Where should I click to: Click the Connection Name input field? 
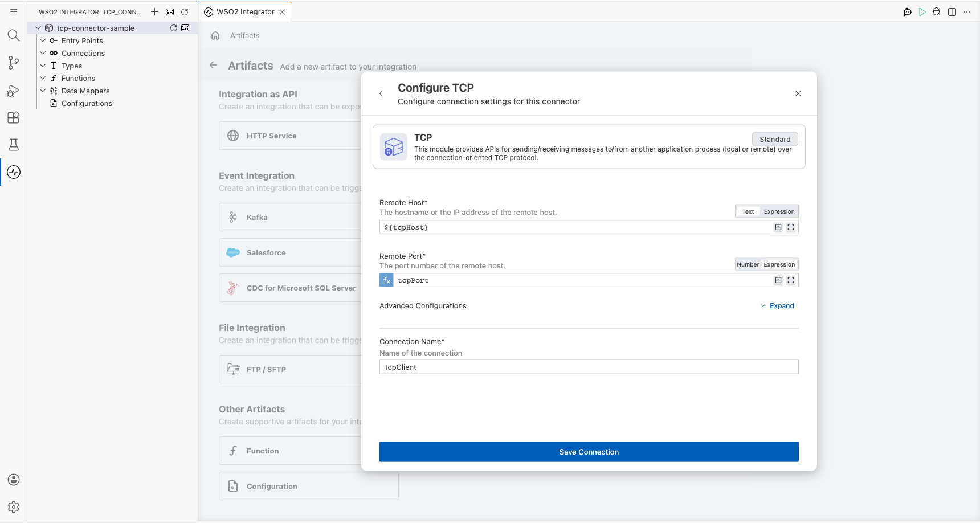pyautogui.click(x=589, y=367)
